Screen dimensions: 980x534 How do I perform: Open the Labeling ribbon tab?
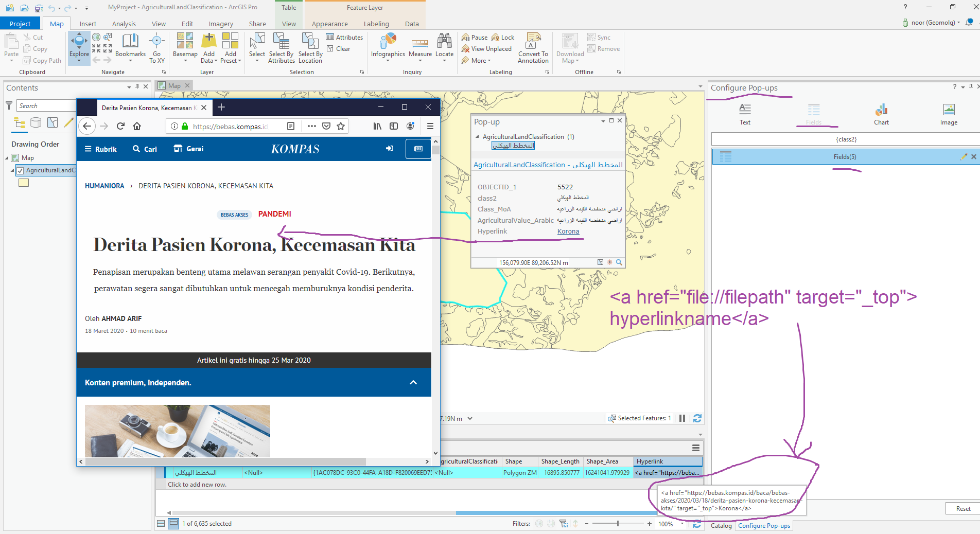[376, 24]
